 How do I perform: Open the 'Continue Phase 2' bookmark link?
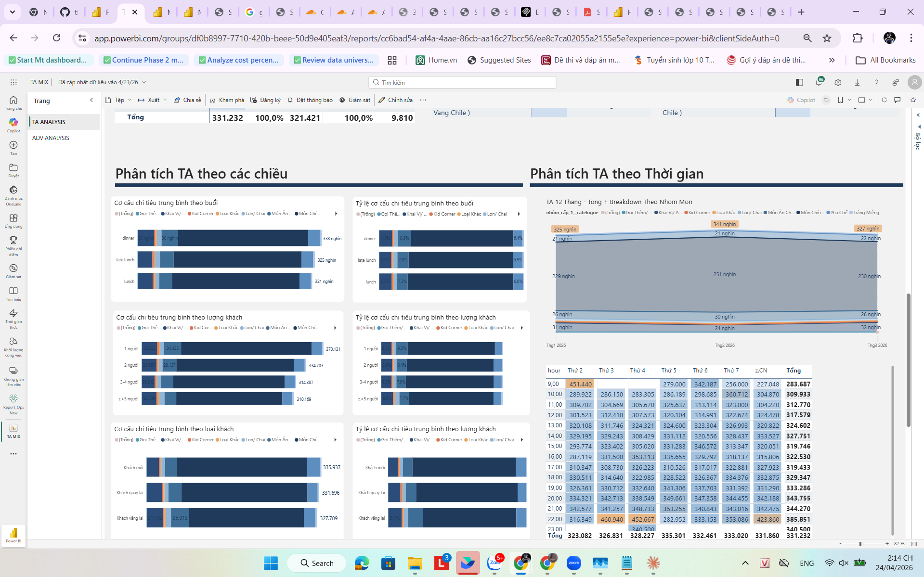[x=143, y=60]
